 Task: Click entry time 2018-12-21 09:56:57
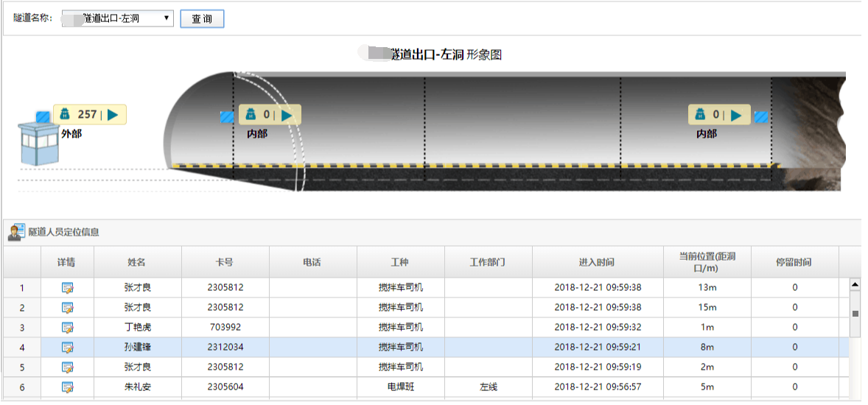pos(598,387)
